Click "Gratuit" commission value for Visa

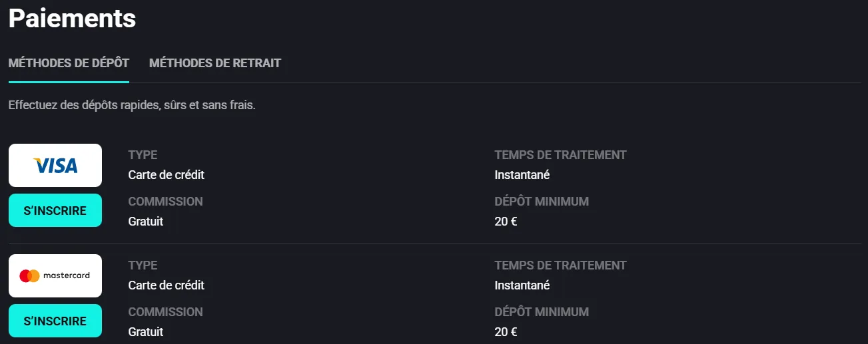[x=145, y=222]
